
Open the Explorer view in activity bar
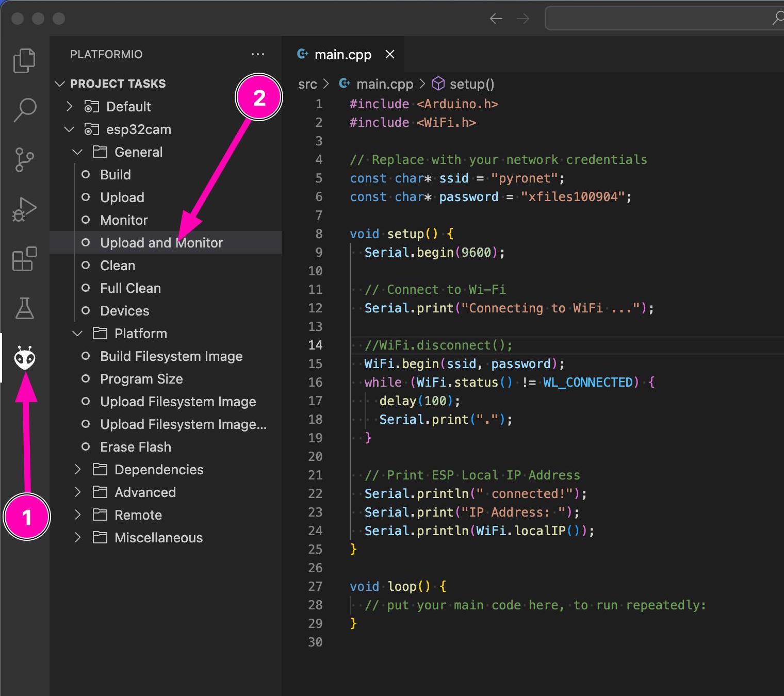click(24, 61)
